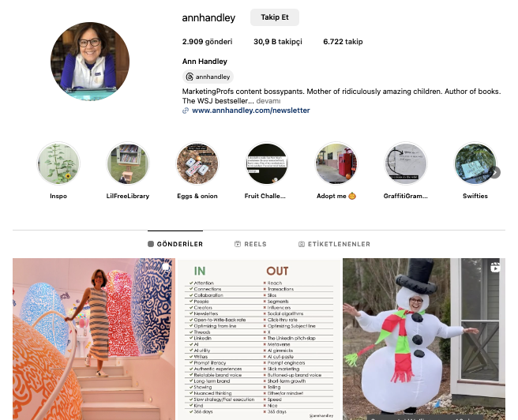Screen dimensions: 518x420
Task: Expand the bio with the devamı link
Action: tap(268, 101)
